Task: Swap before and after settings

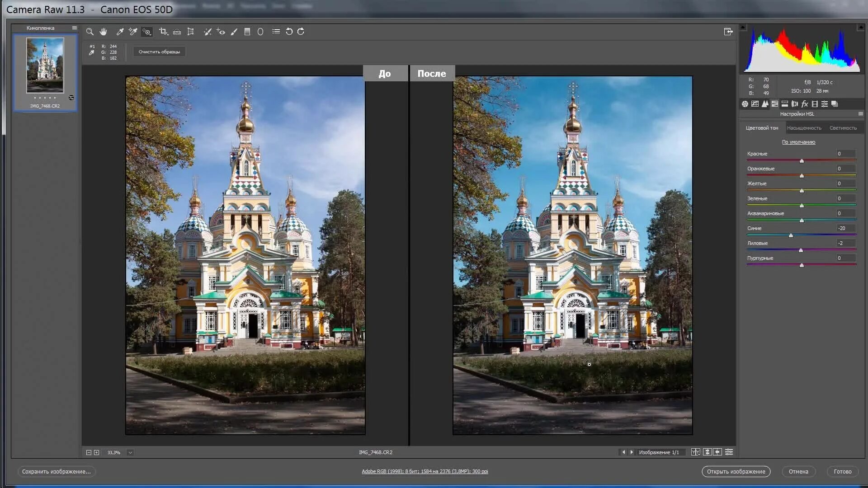Action: point(707,452)
